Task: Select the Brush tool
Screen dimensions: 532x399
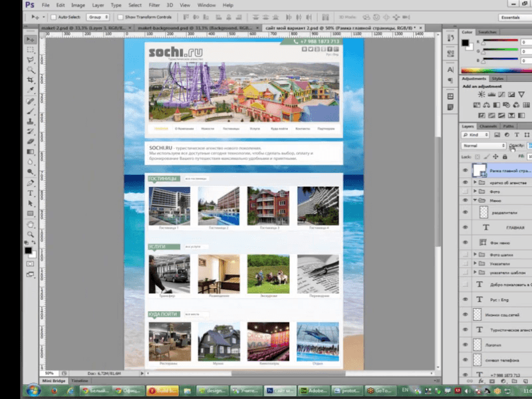Action: pos(30,111)
